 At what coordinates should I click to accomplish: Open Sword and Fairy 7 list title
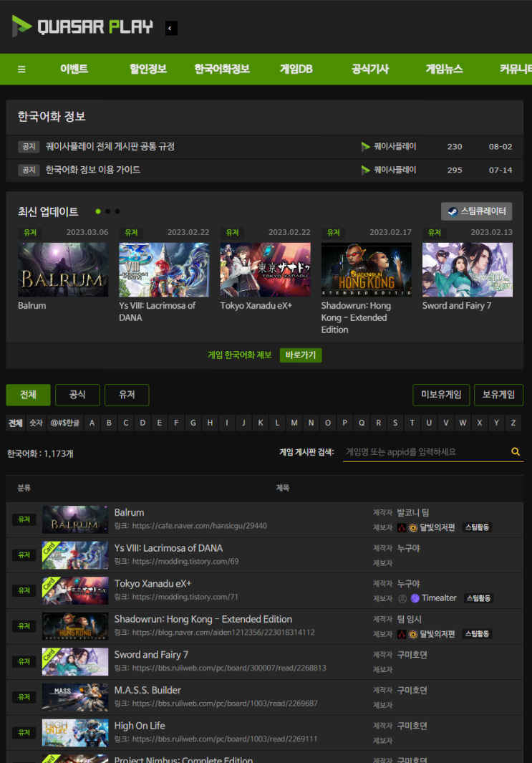click(151, 655)
